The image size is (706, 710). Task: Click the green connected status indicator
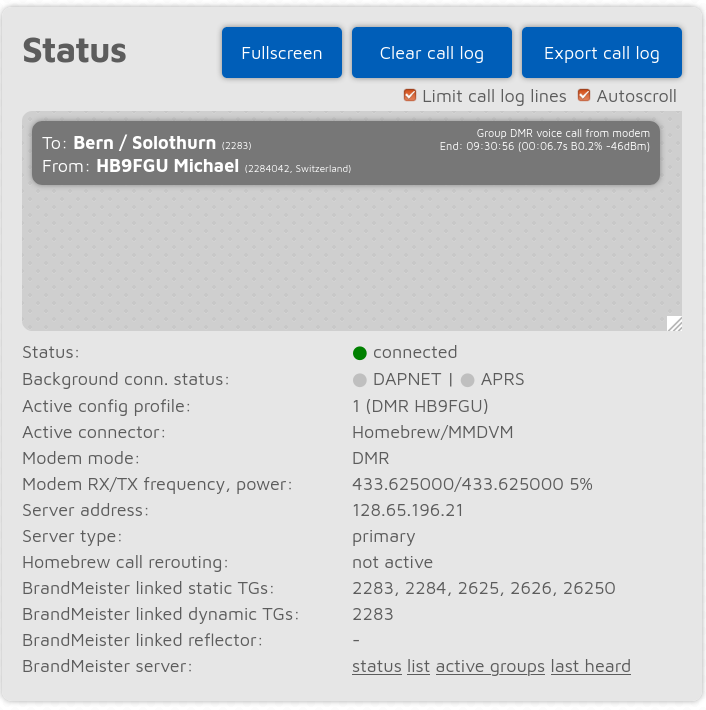(360, 353)
